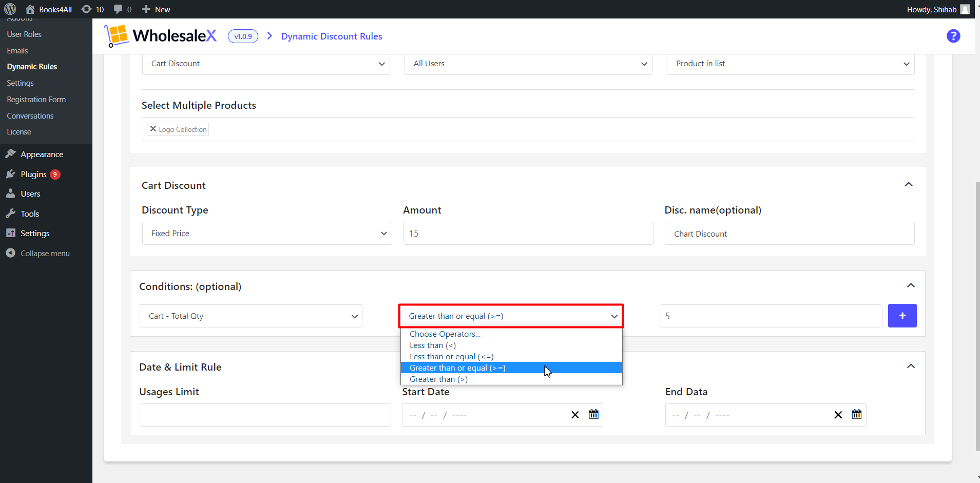Click the Amount field showing 15

pos(528,234)
